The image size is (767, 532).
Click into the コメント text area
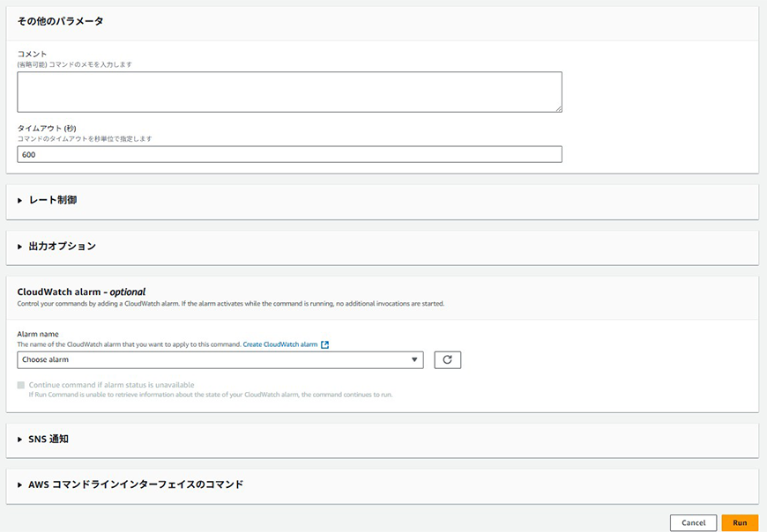(x=289, y=92)
